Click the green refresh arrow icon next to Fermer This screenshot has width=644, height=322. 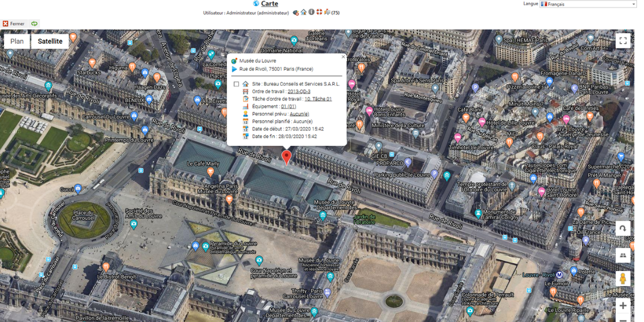click(34, 24)
